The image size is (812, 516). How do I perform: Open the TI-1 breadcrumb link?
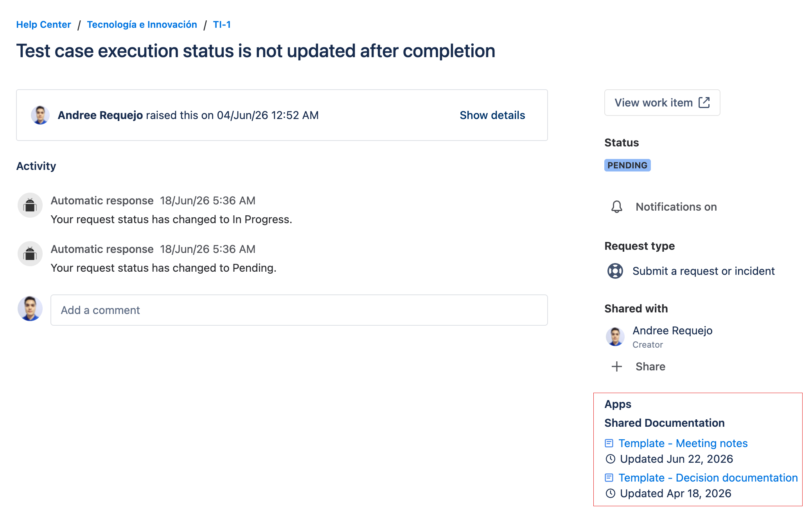pyautogui.click(x=222, y=25)
